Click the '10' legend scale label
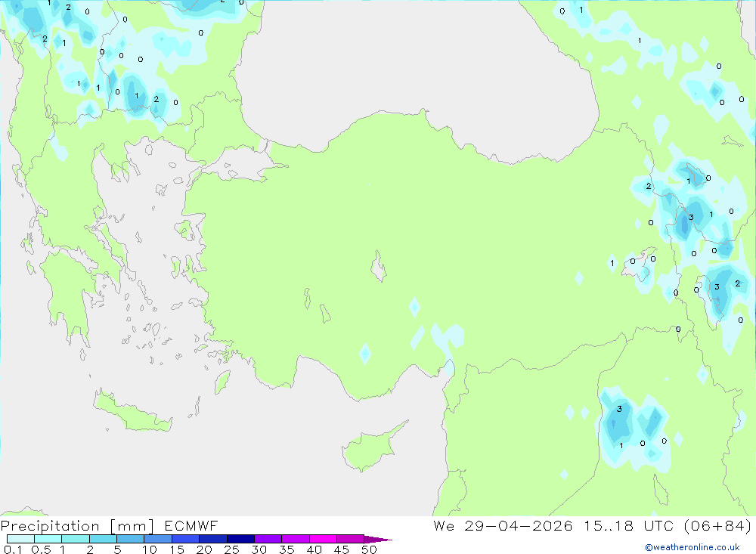756x554 pixels. (150, 549)
